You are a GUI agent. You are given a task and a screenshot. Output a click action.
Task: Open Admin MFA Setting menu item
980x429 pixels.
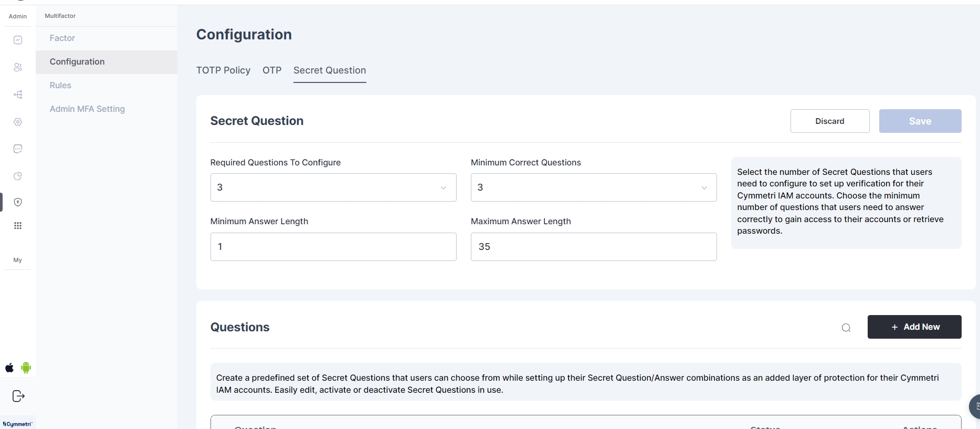pos(87,109)
